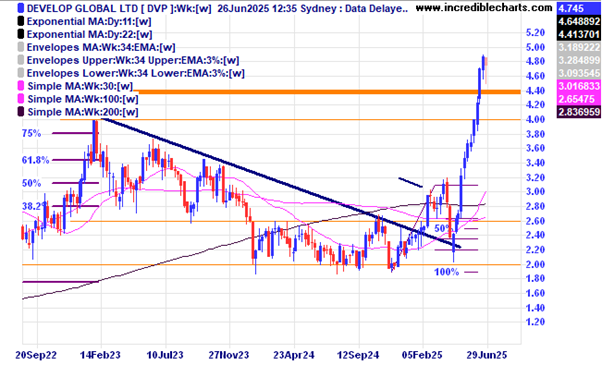Select the Envelopes MA:Wk:34:EMA legend label

point(101,48)
